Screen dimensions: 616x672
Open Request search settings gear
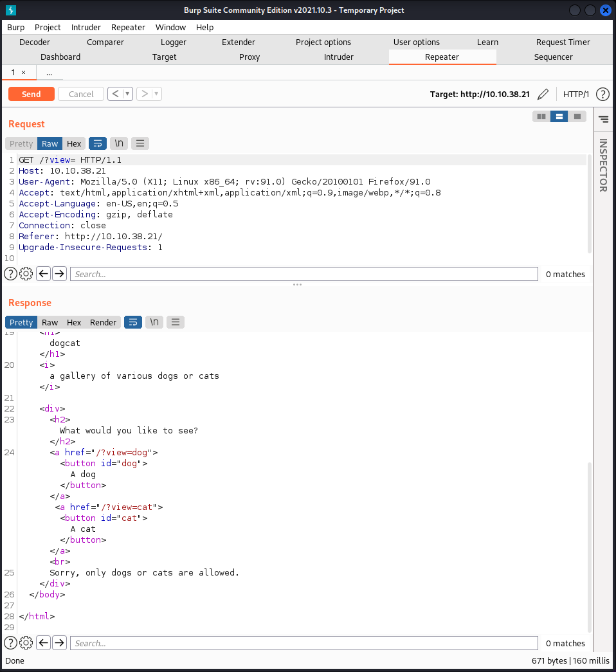(26, 273)
